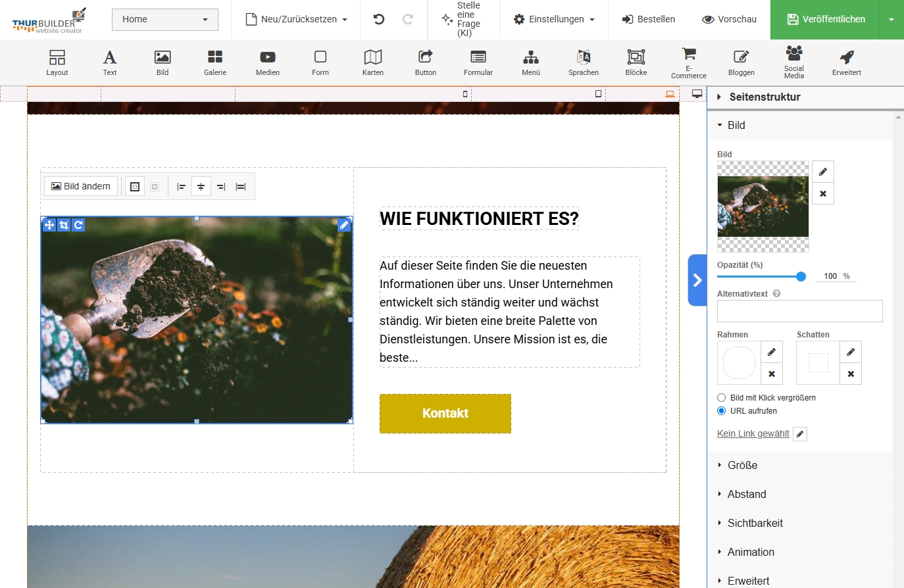Open the E-Commerce cart tool
This screenshot has width=904, height=588.
[x=688, y=62]
